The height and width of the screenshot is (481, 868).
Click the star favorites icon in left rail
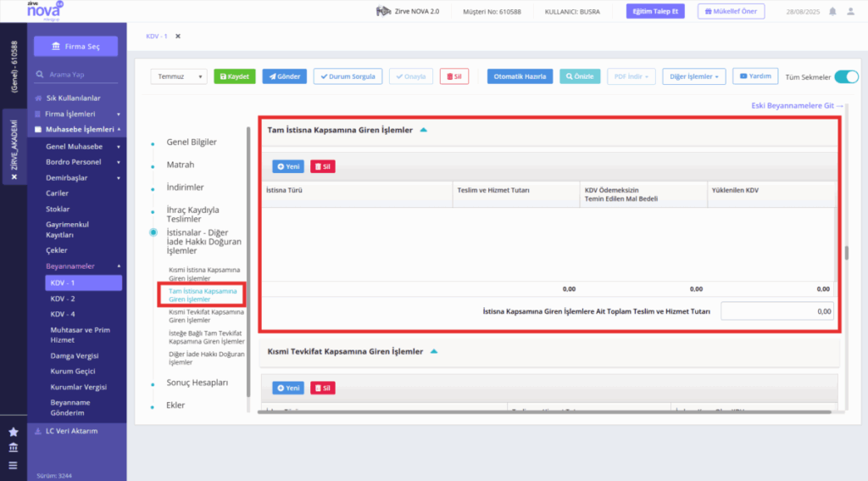point(14,432)
